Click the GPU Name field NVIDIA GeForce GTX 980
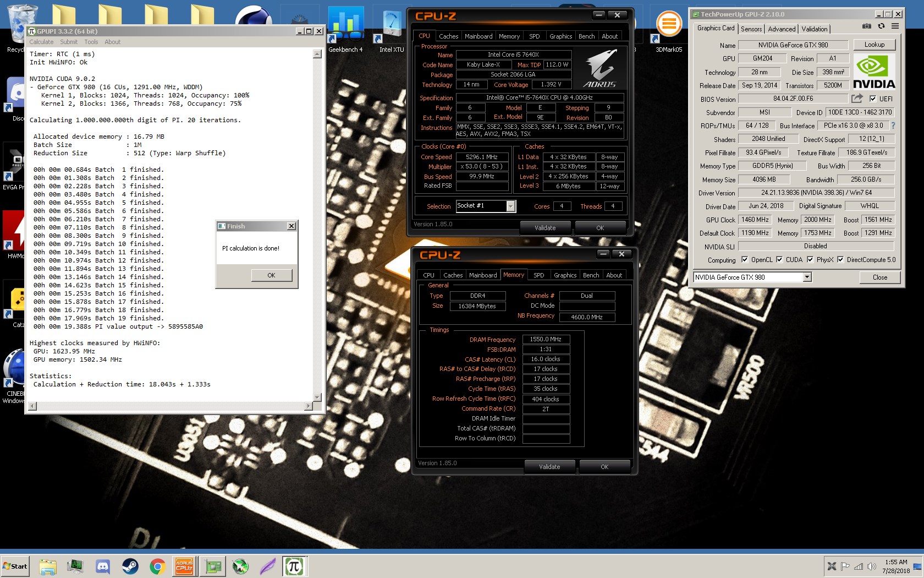 click(793, 45)
